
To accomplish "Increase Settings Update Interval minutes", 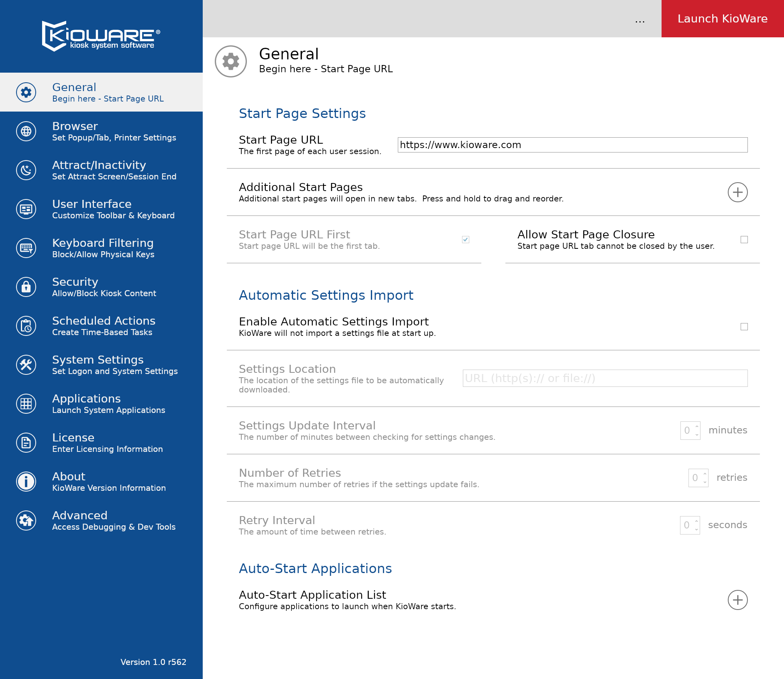I will 697,426.
